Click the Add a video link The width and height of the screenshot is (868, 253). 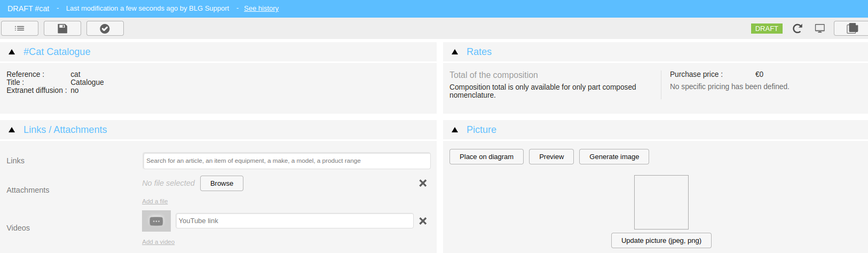[158, 242]
